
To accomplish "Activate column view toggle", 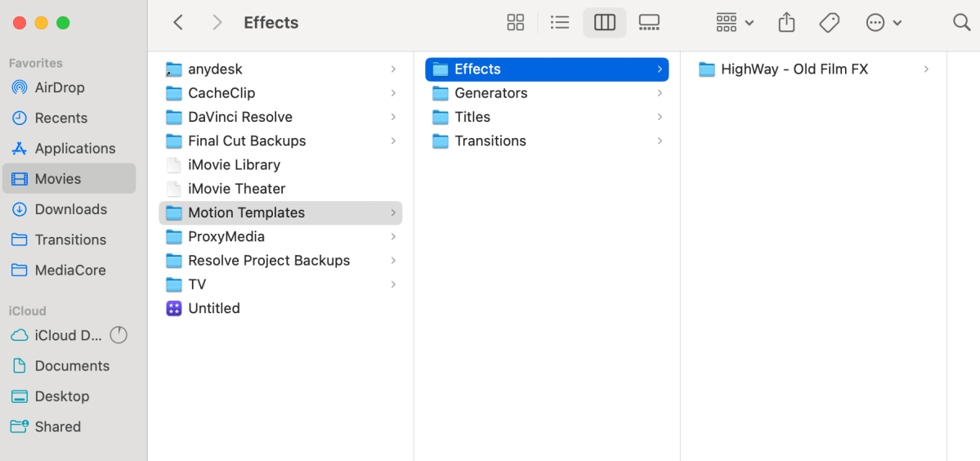I will tap(605, 23).
